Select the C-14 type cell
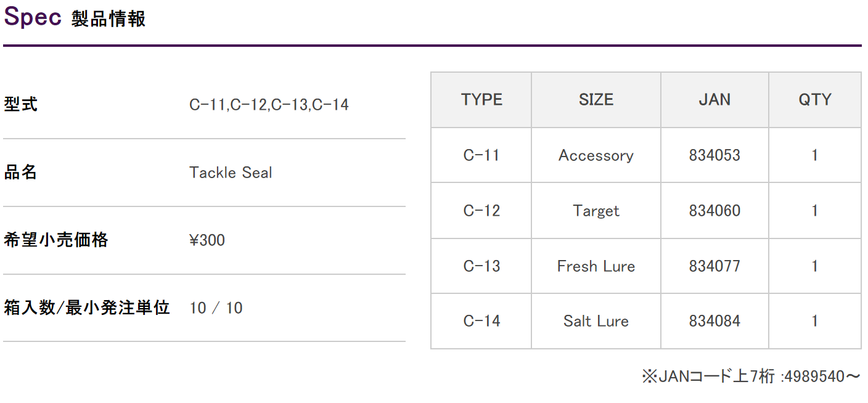Viewport: 868px width, 403px height. click(481, 321)
